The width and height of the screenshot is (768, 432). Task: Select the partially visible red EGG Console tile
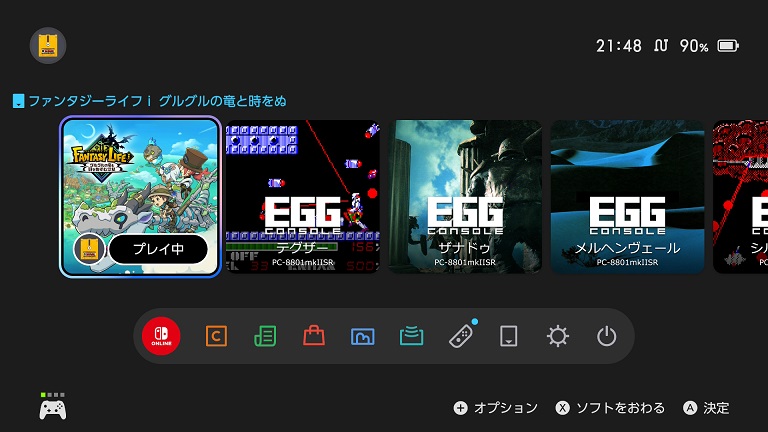tap(741, 197)
